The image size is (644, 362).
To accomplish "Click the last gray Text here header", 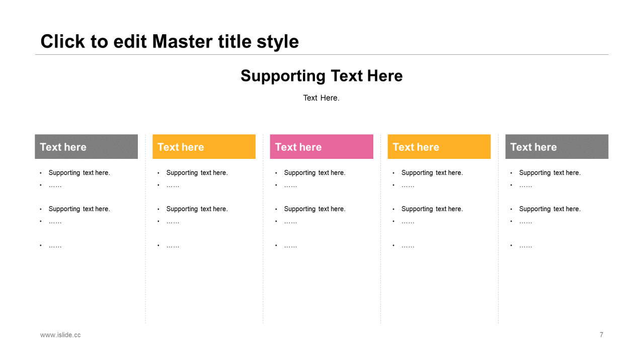I will click(x=557, y=147).
